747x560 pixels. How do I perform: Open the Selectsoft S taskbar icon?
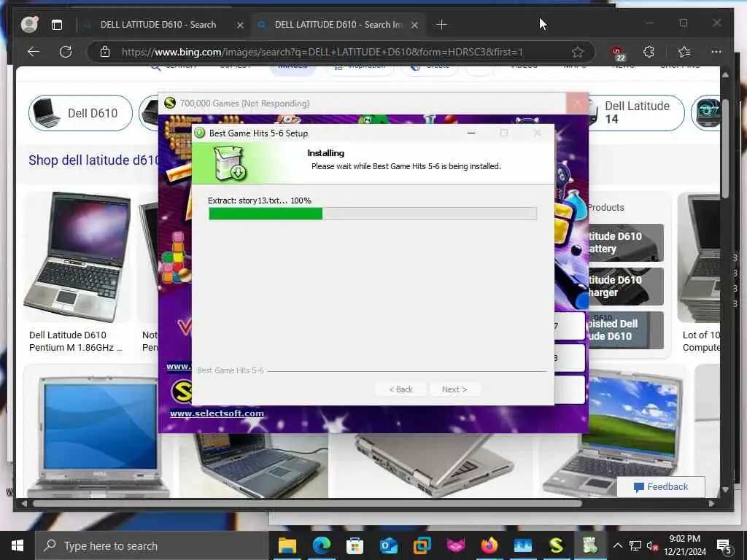tap(556, 545)
